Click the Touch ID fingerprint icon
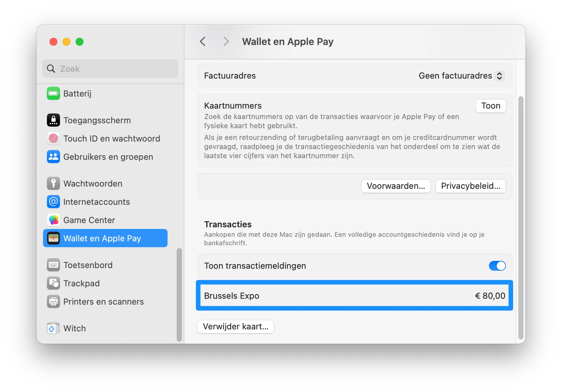The height and width of the screenshot is (392, 562). (x=53, y=139)
